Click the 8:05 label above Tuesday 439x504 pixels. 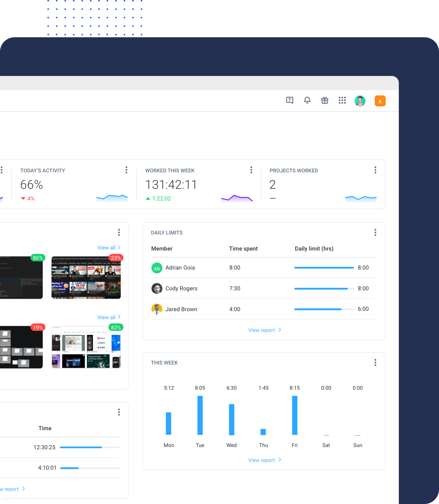[200, 388]
